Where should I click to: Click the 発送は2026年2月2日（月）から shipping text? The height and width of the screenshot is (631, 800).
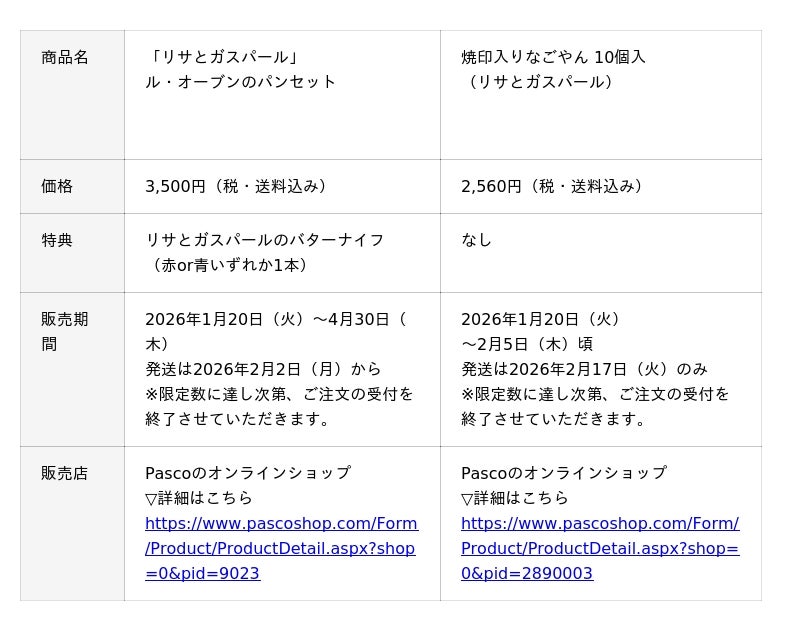click(263, 370)
